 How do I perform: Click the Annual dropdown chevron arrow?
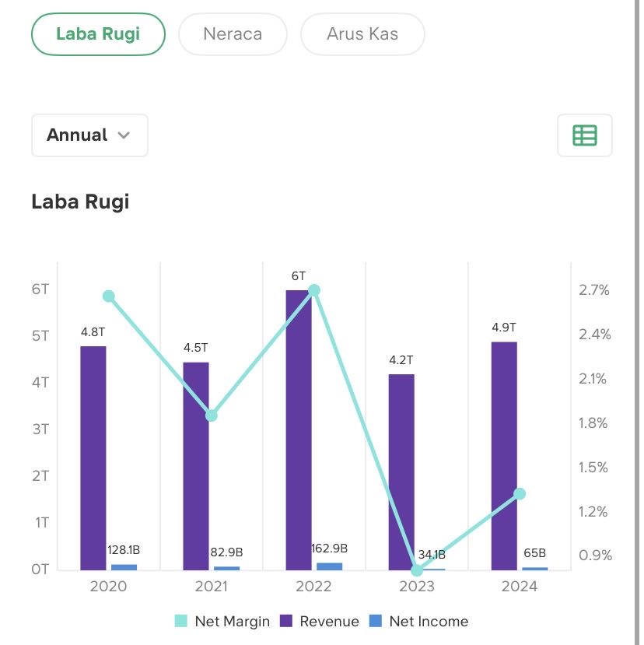point(124,135)
